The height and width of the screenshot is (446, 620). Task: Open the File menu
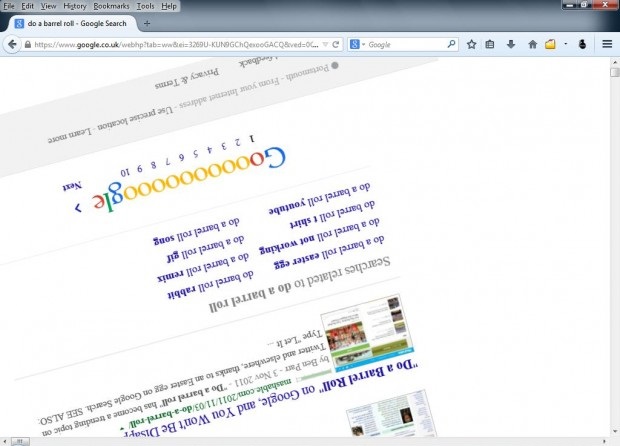pos(9,6)
